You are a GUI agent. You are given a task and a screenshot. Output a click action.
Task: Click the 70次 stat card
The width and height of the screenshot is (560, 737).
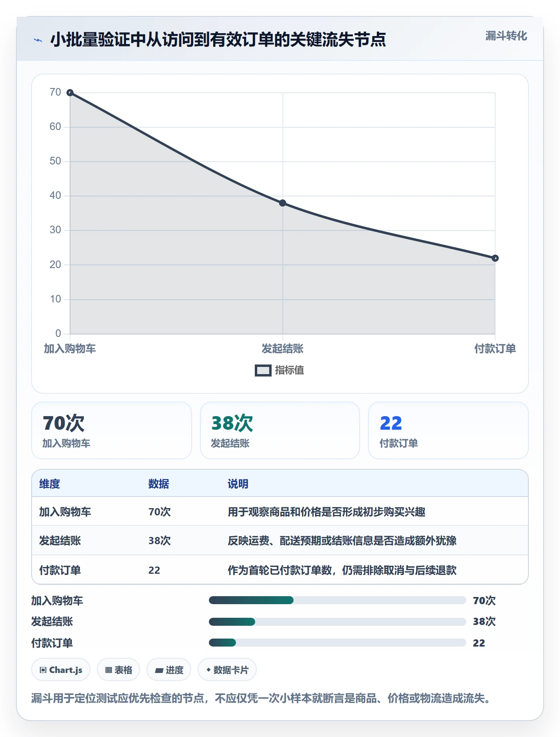coord(112,431)
